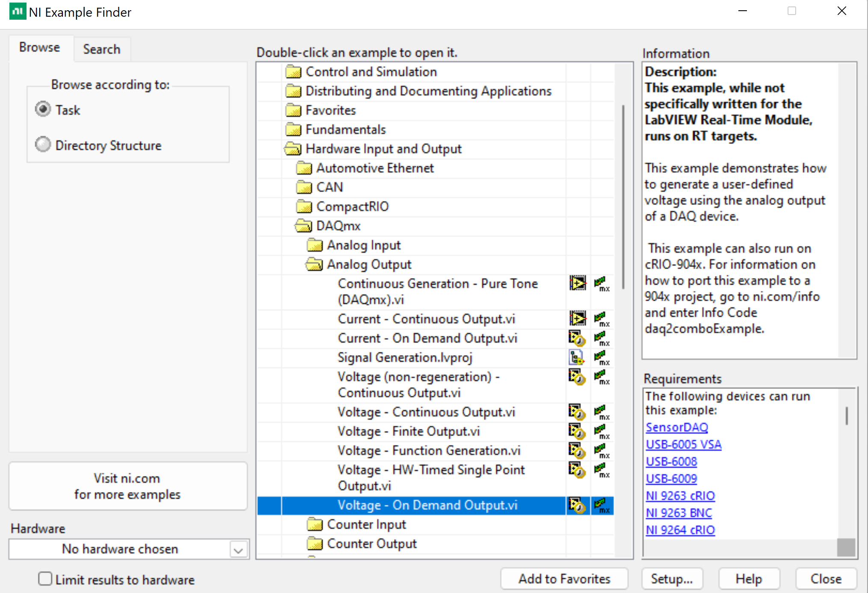
Task: Select the Task radio button
Action: click(43, 110)
